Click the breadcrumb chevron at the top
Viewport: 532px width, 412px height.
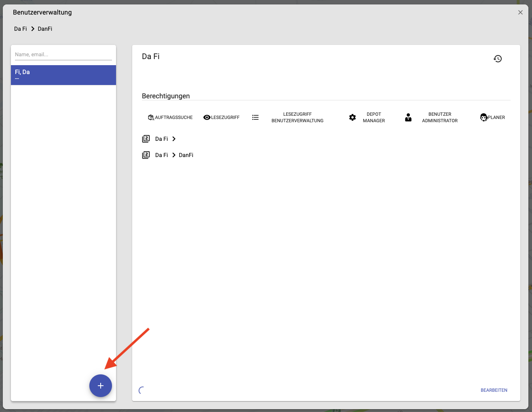33,29
